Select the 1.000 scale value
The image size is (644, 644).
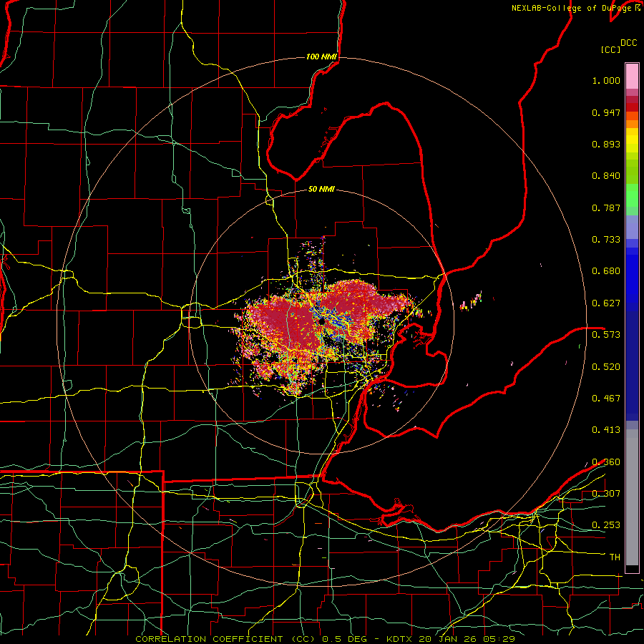click(606, 80)
